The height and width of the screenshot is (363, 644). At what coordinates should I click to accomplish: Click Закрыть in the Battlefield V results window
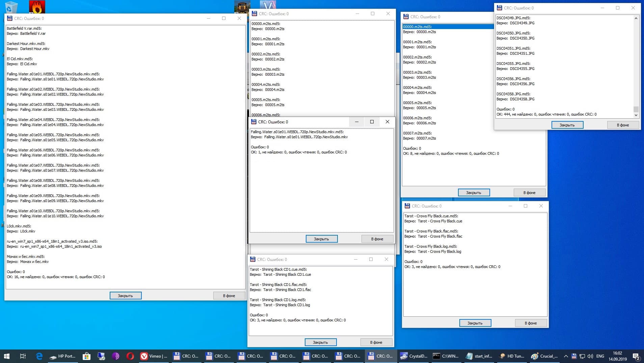pyautogui.click(x=125, y=296)
